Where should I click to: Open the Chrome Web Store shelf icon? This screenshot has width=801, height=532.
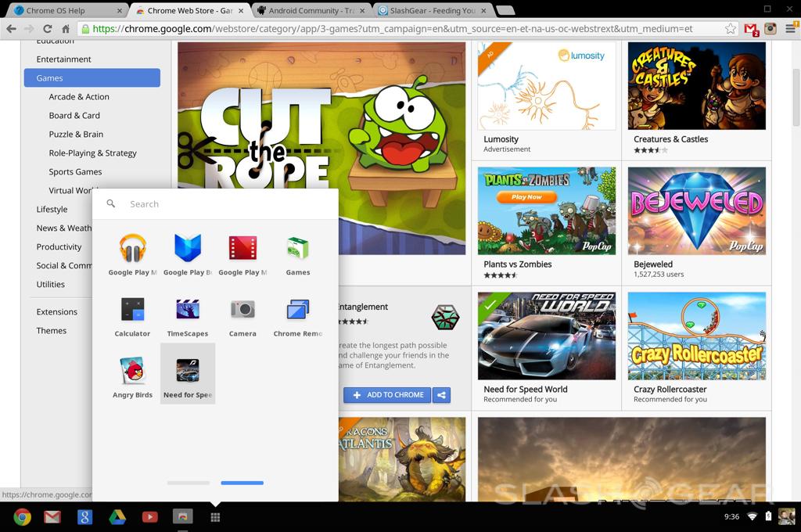(x=182, y=517)
